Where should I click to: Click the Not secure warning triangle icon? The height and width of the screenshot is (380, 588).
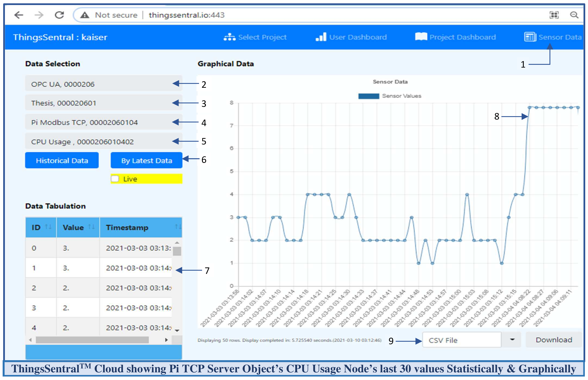(x=85, y=15)
